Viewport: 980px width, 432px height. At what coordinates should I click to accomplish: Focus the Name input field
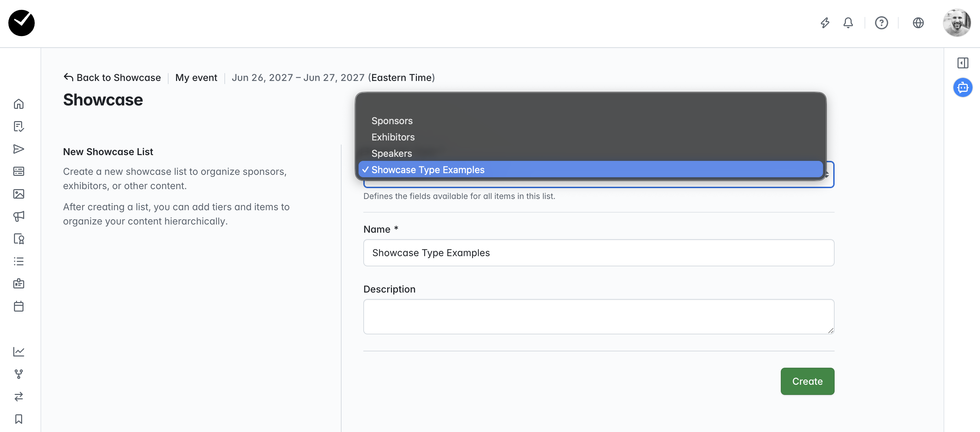(x=598, y=253)
